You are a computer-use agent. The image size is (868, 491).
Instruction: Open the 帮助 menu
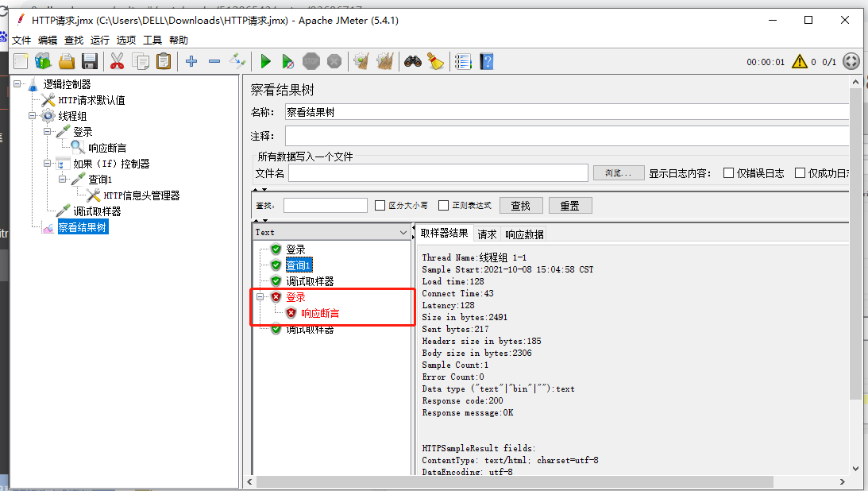(179, 40)
